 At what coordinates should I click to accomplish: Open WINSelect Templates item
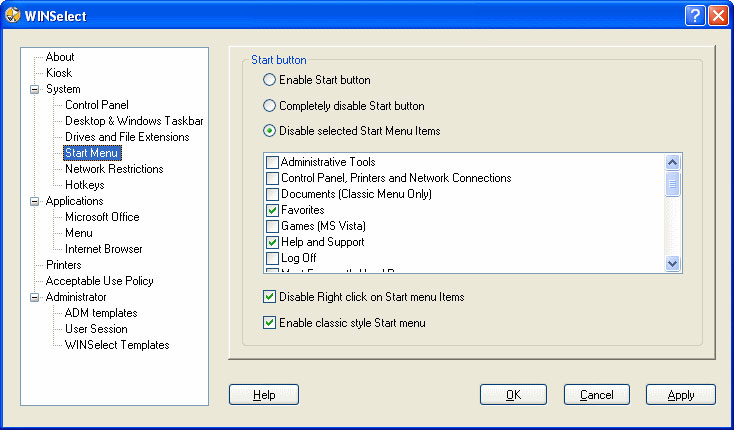click(117, 345)
